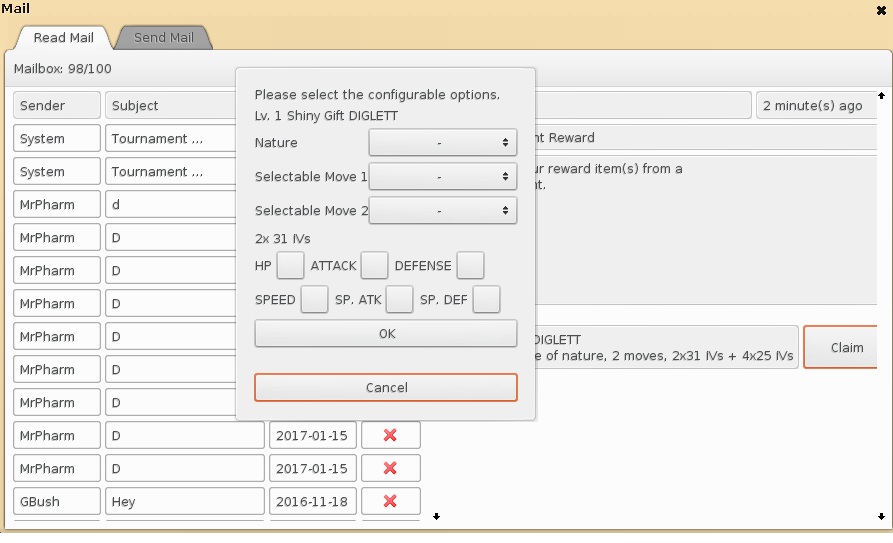
Task: Enable the HP 31 IV checkbox
Action: [290, 266]
